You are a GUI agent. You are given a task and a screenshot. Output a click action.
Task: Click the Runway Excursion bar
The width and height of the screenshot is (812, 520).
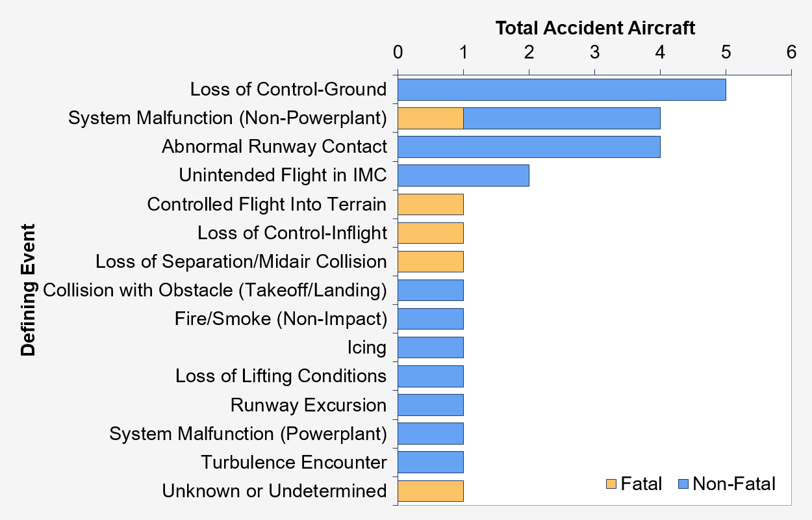click(x=430, y=404)
